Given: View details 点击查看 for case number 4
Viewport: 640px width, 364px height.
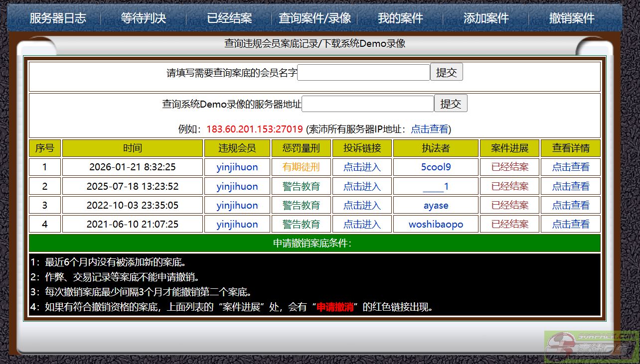Looking at the screenshot, I should pyautogui.click(x=570, y=225).
